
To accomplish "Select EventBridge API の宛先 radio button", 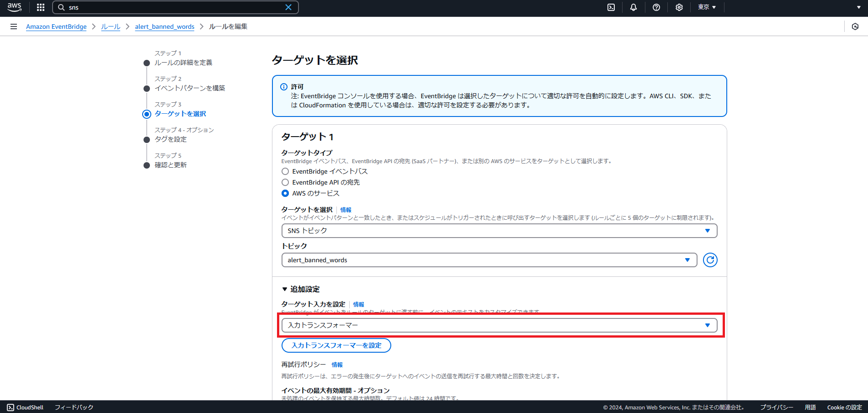I will (x=285, y=182).
